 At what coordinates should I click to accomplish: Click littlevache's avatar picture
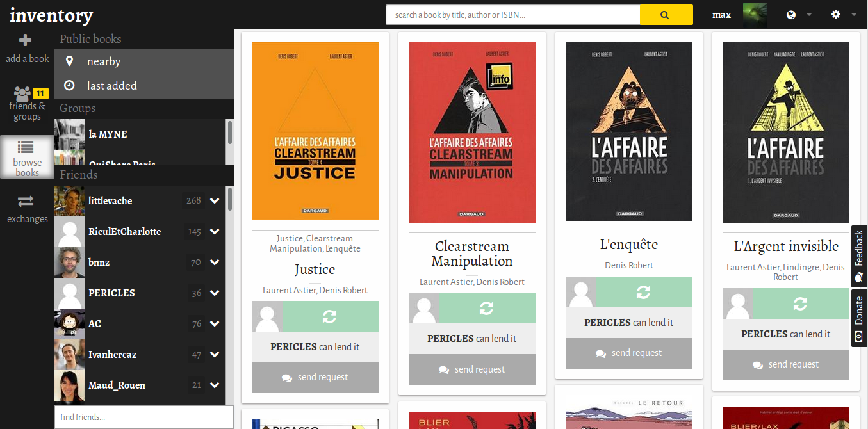click(x=70, y=200)
